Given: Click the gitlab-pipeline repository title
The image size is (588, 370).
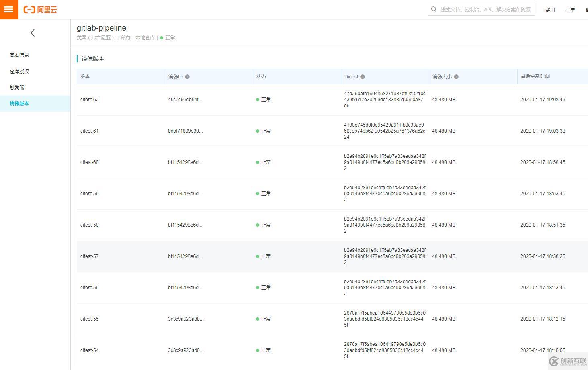Looking at the screenshot, I should [101, 28].
